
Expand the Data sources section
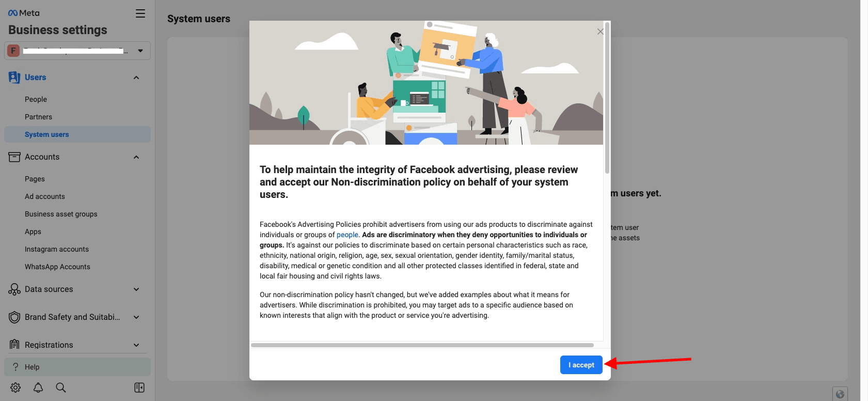pos(136,289)
